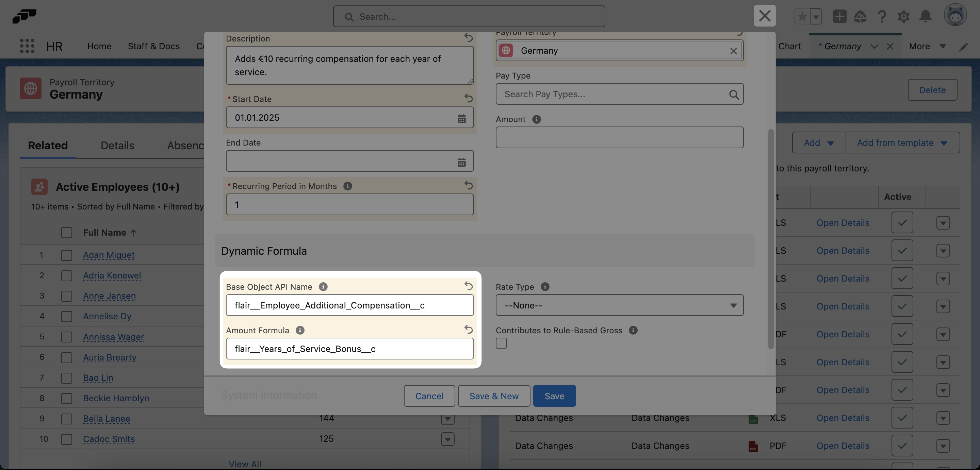The width and height of the screenshot is (980, 470).
Task: Open Details for the first XLS record
Action: pyautogui.click(x=843, y=222)
